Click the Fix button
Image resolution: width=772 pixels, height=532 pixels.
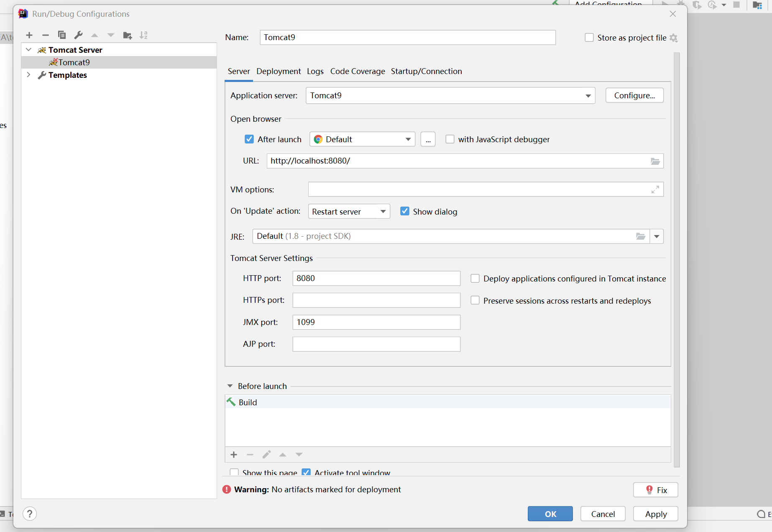click(x=656, y=490)
